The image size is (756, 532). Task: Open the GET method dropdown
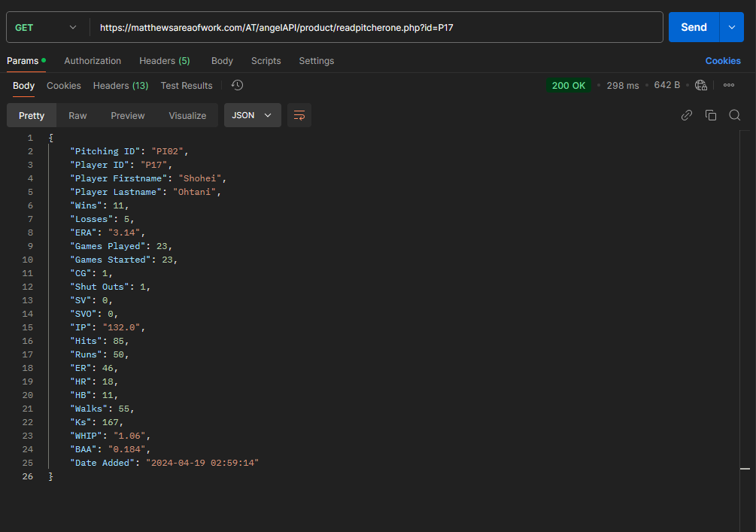pos(46,28)
